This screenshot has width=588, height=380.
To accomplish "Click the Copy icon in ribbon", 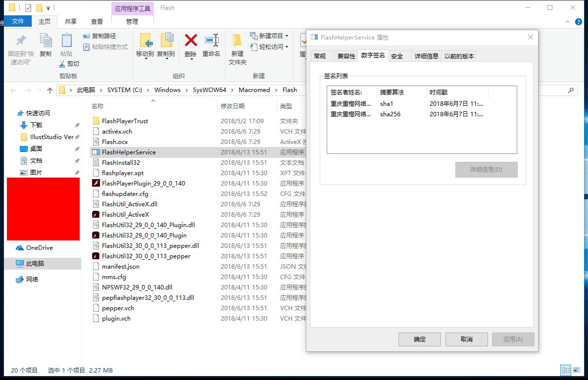I will coord(46,41).
